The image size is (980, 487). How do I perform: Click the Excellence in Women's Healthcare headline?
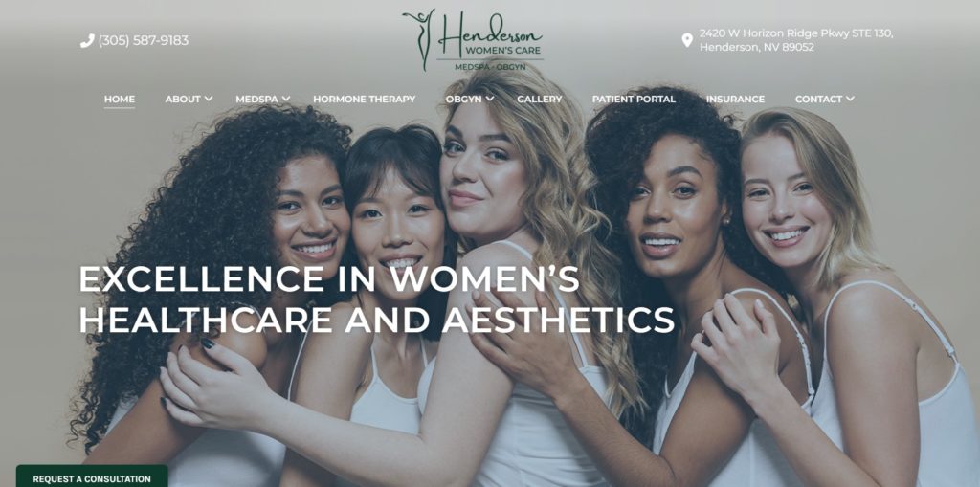376,299
